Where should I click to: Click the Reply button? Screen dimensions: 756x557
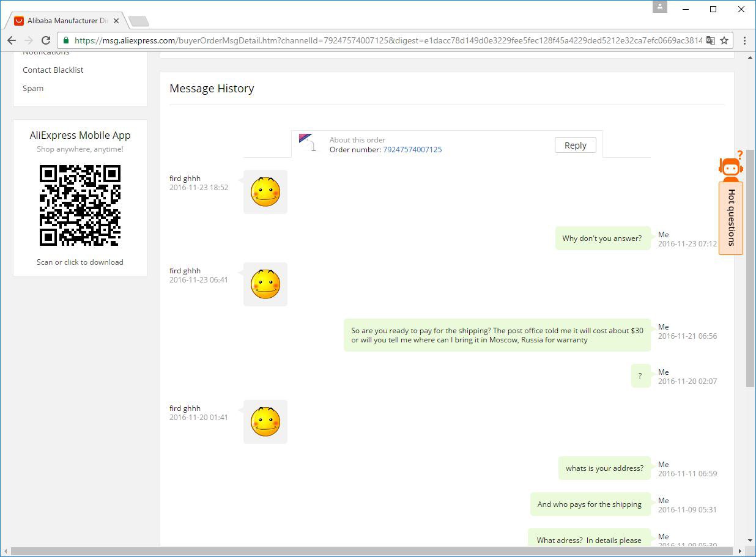[576, 145]
